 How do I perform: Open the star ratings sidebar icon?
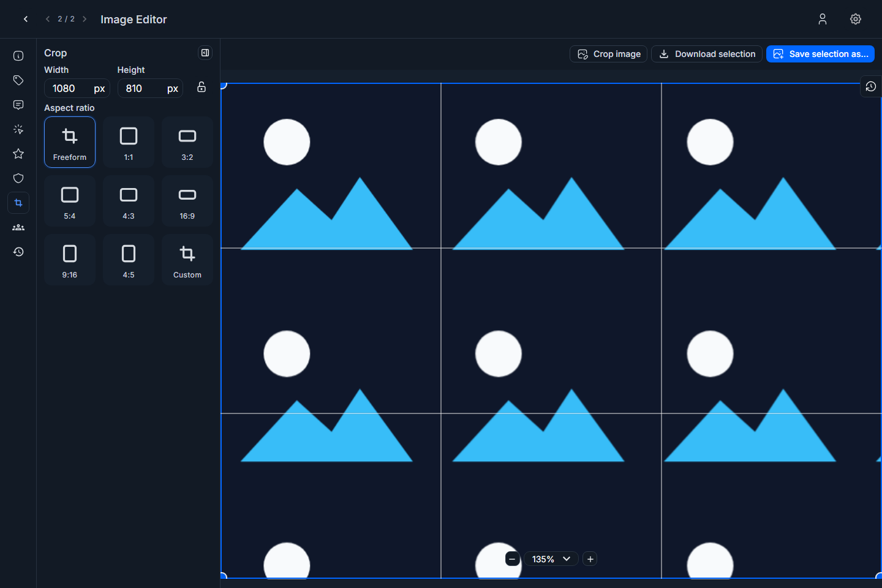18,154
